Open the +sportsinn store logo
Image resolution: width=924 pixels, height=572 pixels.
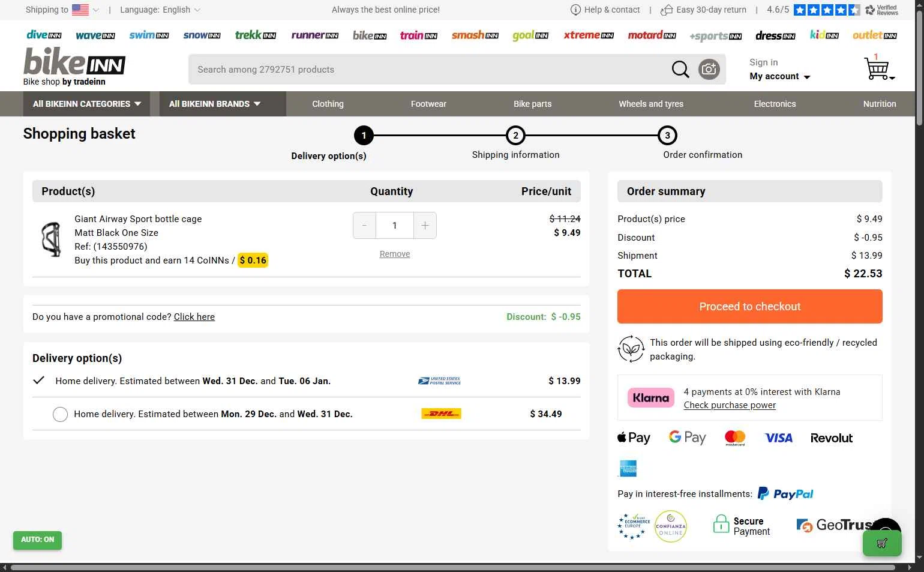coord(716,36)
